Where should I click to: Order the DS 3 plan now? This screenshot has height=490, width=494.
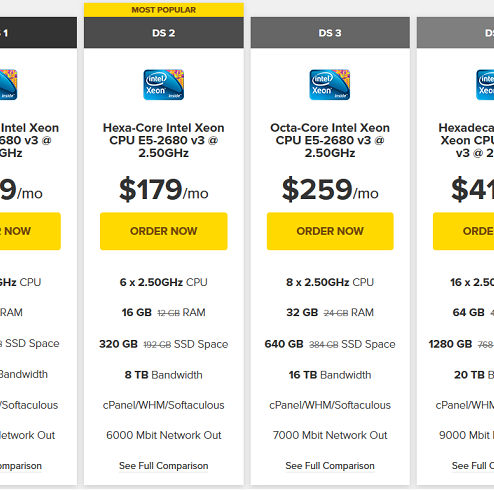330,231
